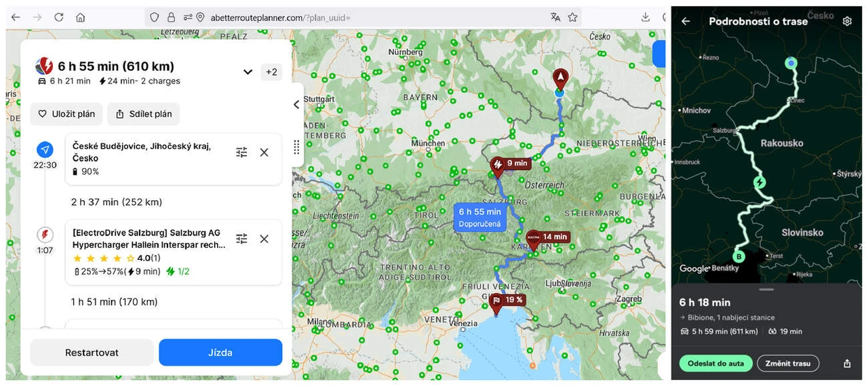
Task: Click Změnit trasu button
Action: pyautogui.click(x=788, y=364)
